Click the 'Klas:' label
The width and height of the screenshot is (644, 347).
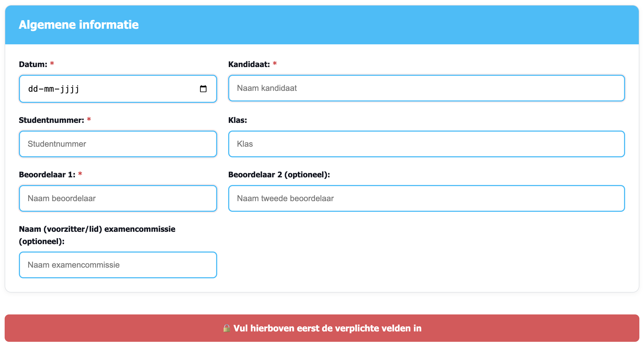237,120
